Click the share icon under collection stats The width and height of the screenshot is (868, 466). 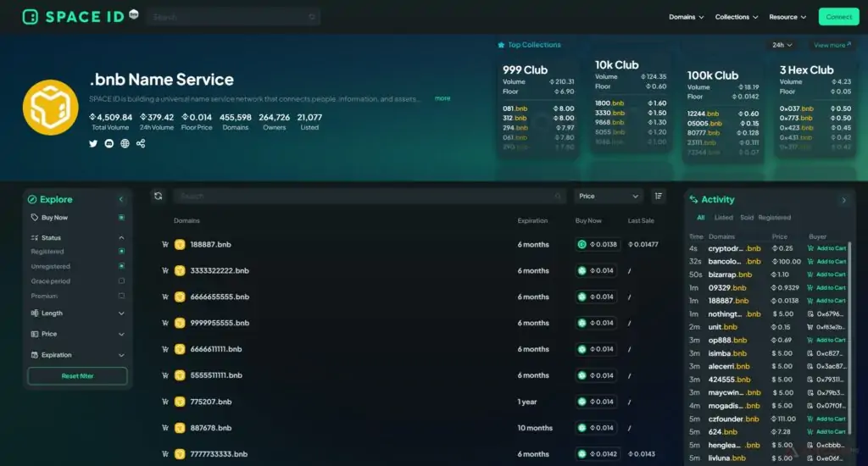click(141, 143)
